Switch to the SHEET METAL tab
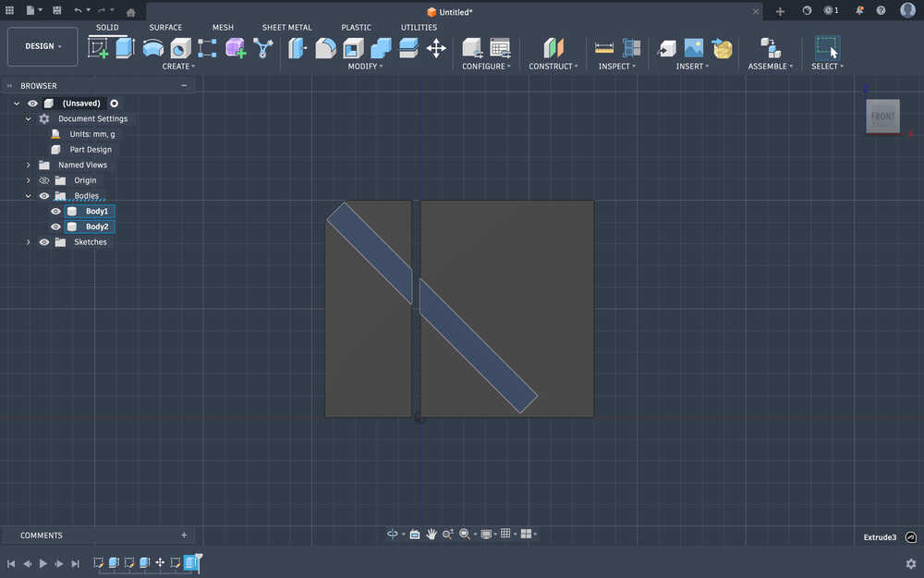The image size is (924, 578). point(287,27)
